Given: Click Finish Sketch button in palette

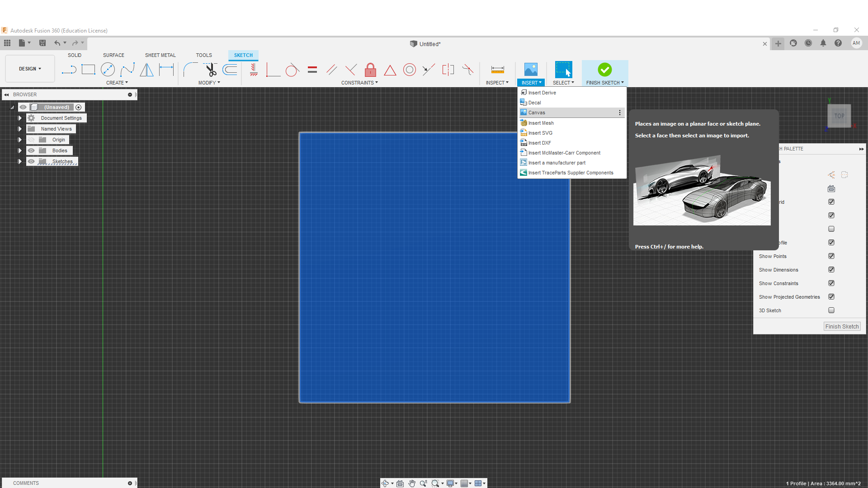Looking at the screenshot, I should click(841, 326).
